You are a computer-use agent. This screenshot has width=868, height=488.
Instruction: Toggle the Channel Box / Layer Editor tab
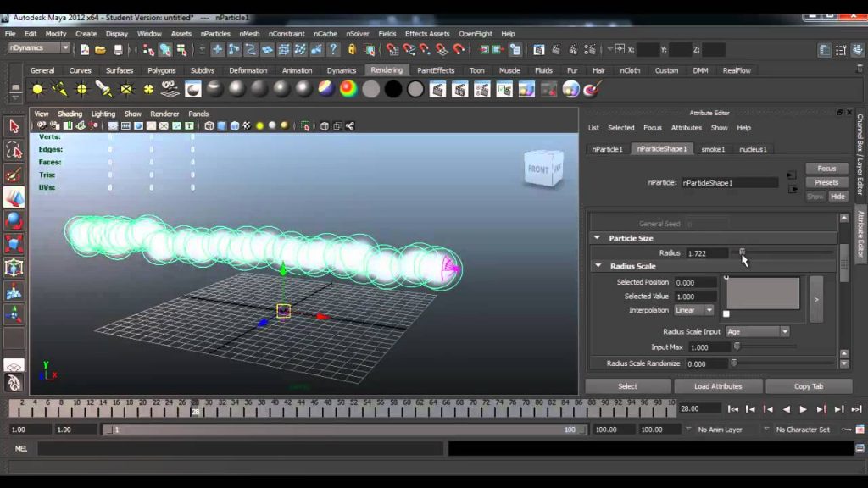click(x=860, y=154)
